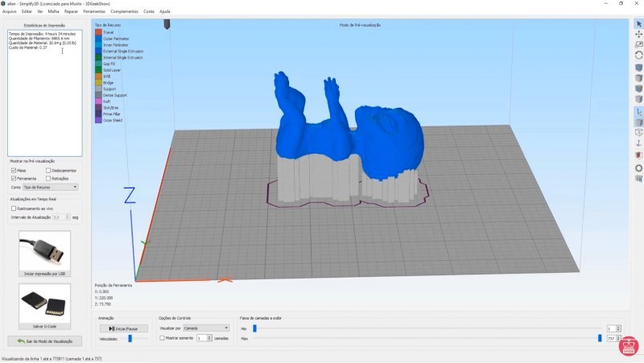Enable the 'Mostrar somente' camadas checkbox
The height and width of the screenshot is (363, 644).
163,339
